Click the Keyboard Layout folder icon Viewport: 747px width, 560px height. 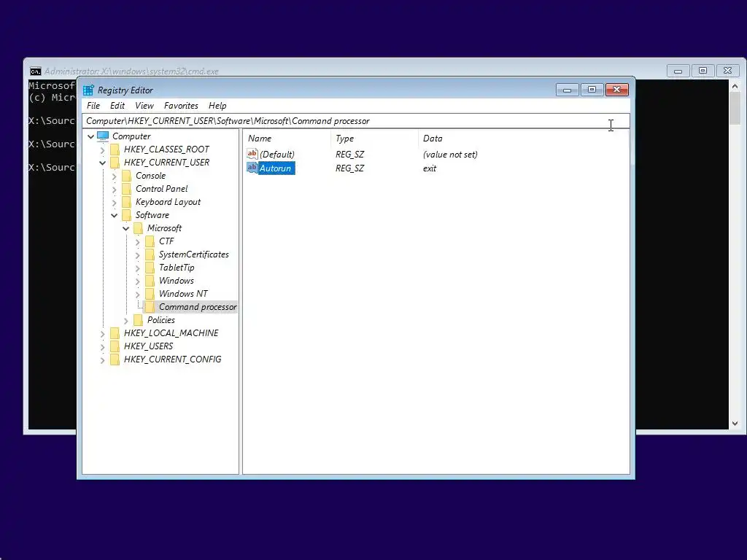pos(127,202)
